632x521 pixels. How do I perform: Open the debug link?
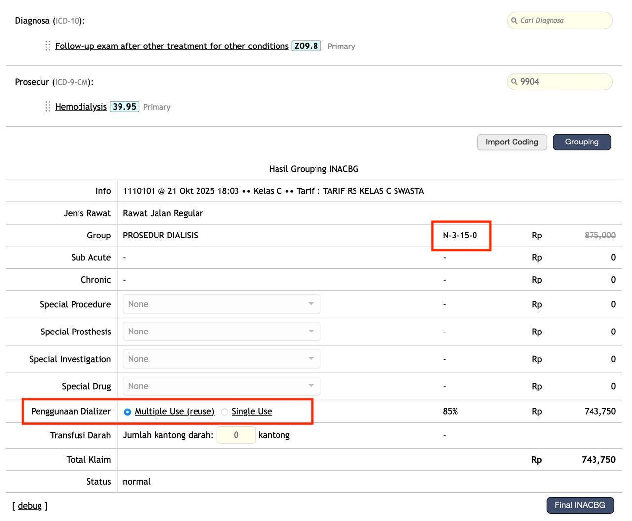pos(29,506)
